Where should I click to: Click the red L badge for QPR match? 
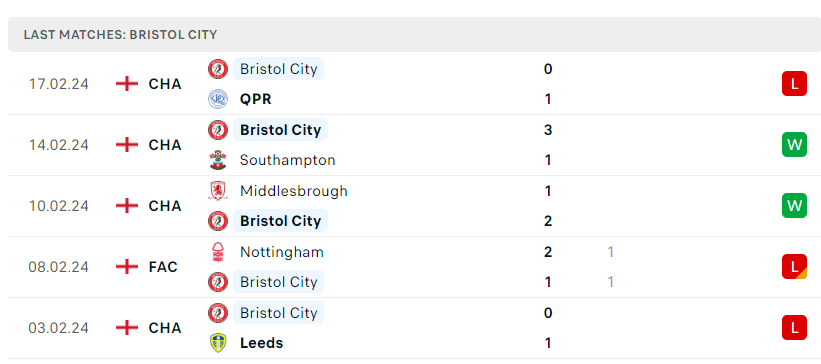point(794,84)
